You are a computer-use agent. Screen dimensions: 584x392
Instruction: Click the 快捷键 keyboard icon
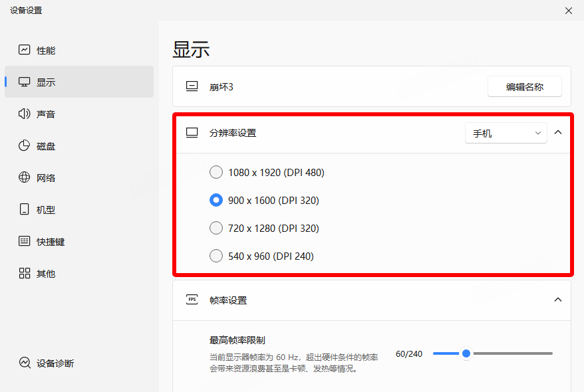(x=25, y=241)
